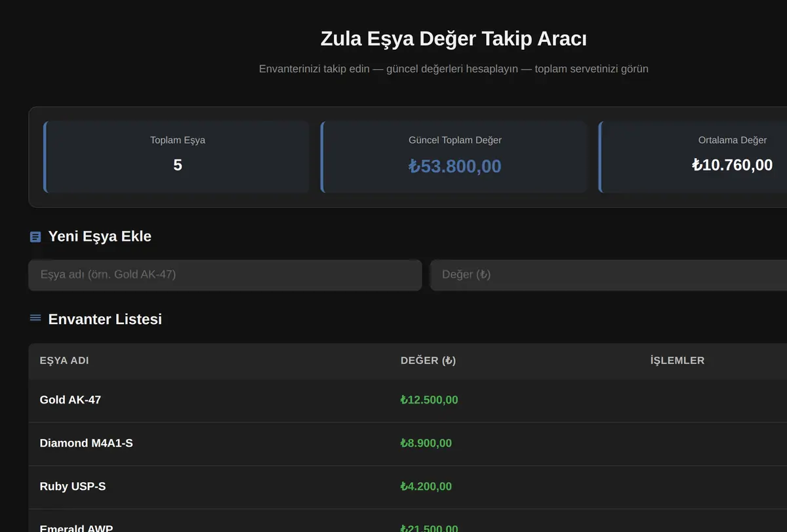The height and width of the screenshot is (532, 787).
Task: Click the Zula Eşya Değer Takip Aracı title
Action: (454, 39)
